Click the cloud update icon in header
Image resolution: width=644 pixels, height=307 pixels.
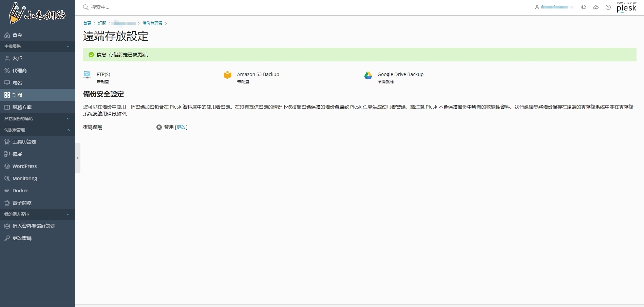[x=596, y=7]
